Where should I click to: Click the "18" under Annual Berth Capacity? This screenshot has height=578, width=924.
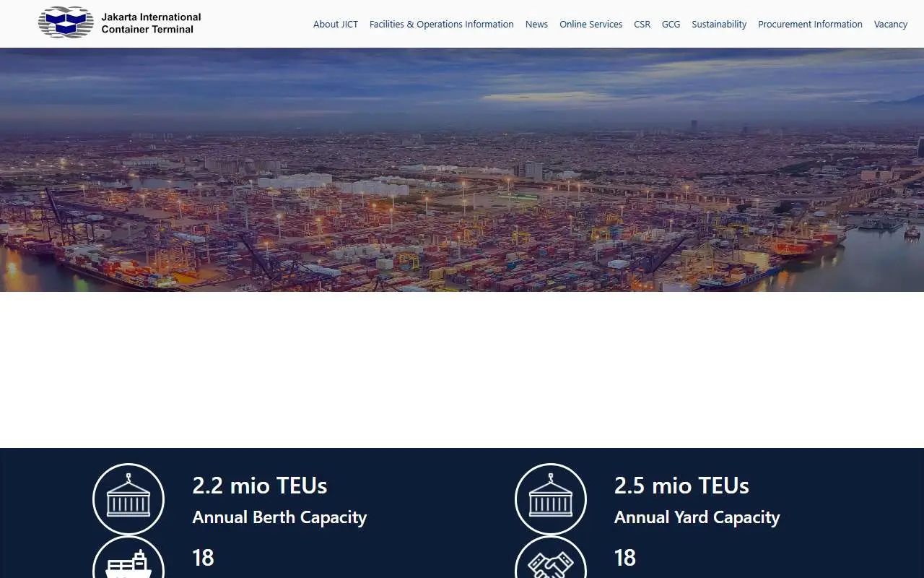click(x=203, y=558)
